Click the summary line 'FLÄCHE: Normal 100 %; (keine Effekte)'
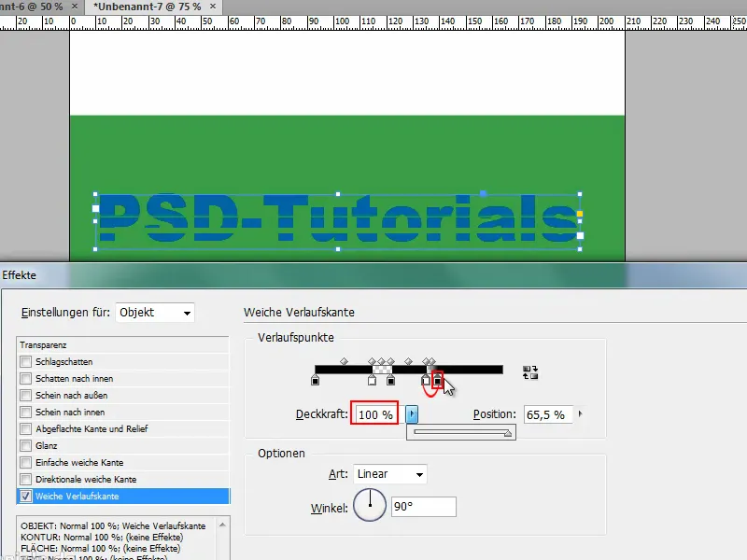The width and height of the screenshot is (747, 560). point(101,548)
